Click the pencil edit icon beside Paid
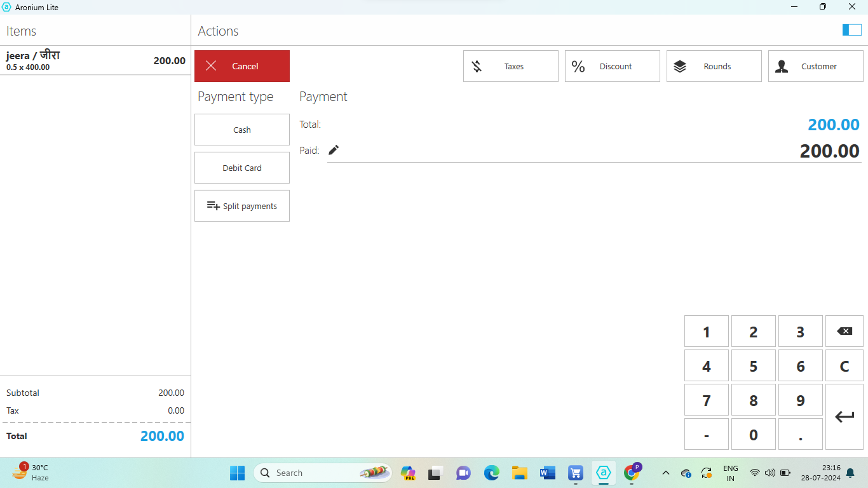 (334, 150)
